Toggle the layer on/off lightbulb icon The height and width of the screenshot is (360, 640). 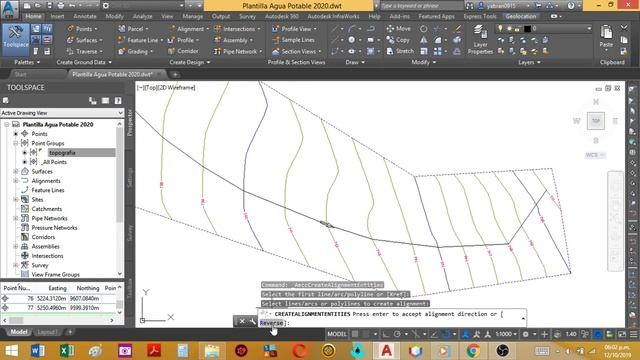point(500,29)
